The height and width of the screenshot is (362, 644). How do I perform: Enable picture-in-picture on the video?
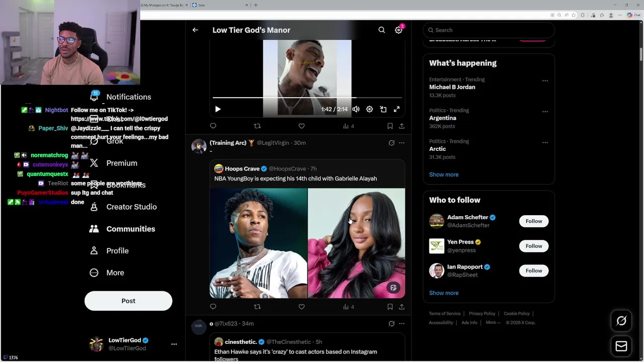383,109
